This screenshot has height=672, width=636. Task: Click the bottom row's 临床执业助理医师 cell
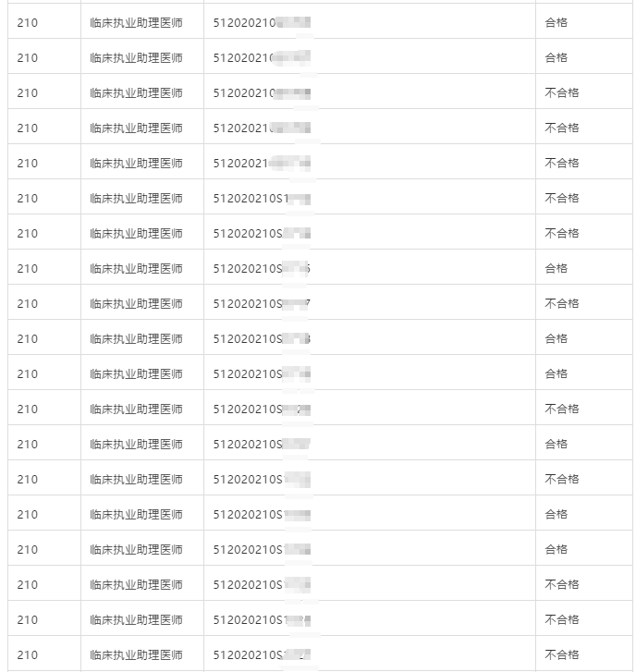pos(136,654)
